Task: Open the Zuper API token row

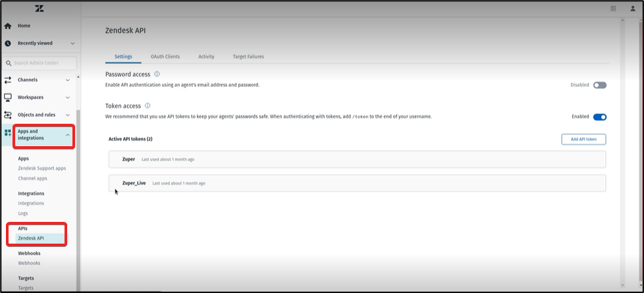Action: 358,159
